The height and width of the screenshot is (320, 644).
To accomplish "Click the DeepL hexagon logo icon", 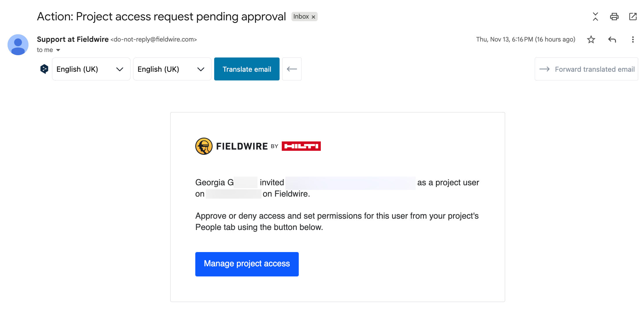I will 44,69.
